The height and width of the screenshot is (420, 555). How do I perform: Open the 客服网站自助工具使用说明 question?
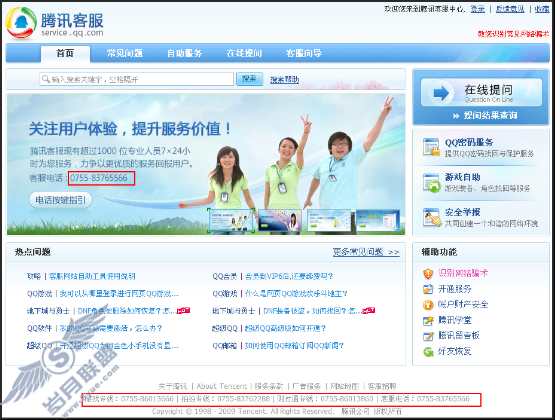point(92,276)
